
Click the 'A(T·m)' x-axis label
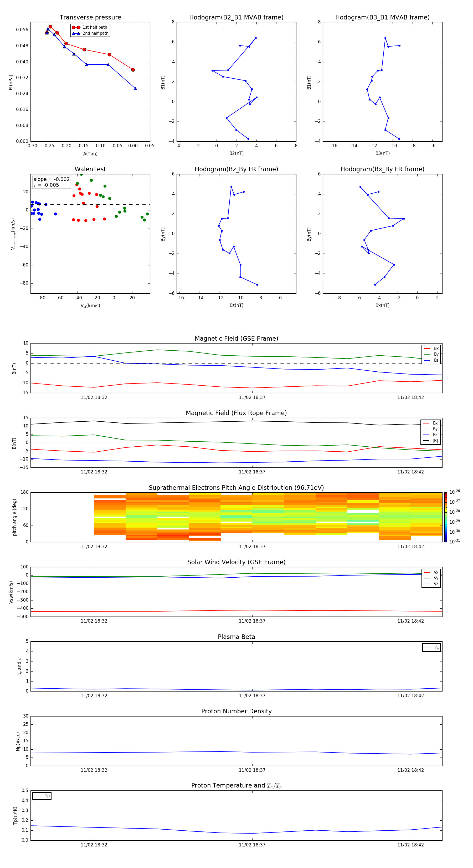point(90,154)
